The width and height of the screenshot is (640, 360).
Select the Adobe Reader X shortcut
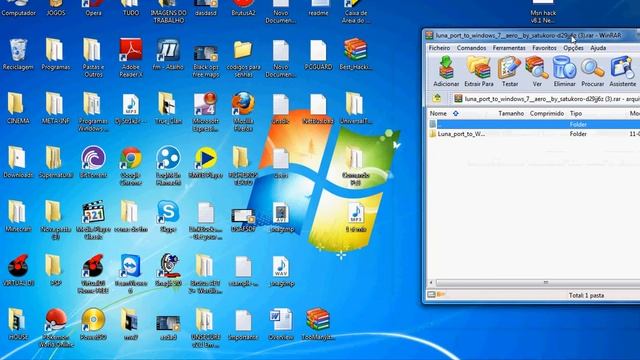point(131,58)
